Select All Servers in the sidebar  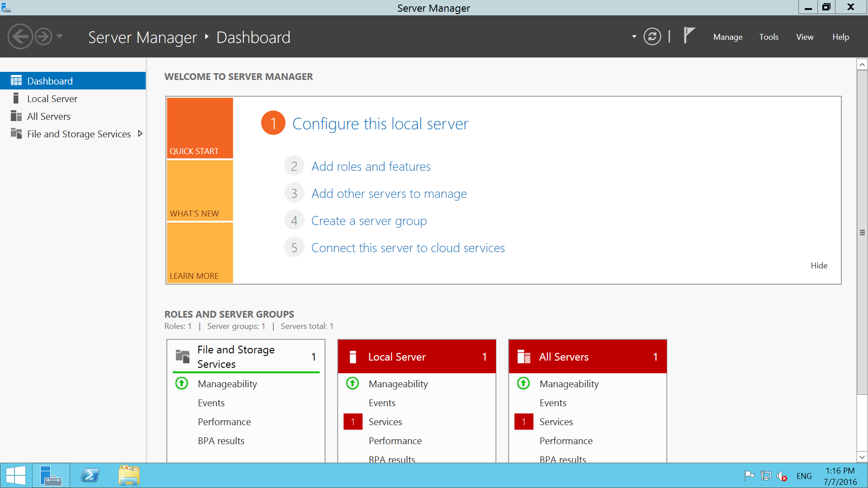tap(73, 116)
